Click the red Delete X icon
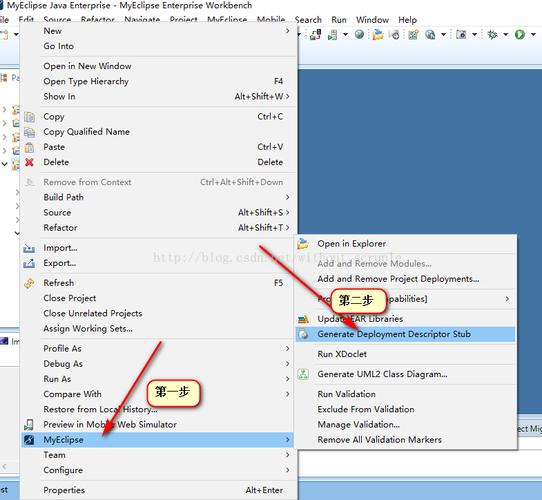Image resolution: width=542 pixels, height=500 pixels. pyautogui.click(x=29, y=162)
